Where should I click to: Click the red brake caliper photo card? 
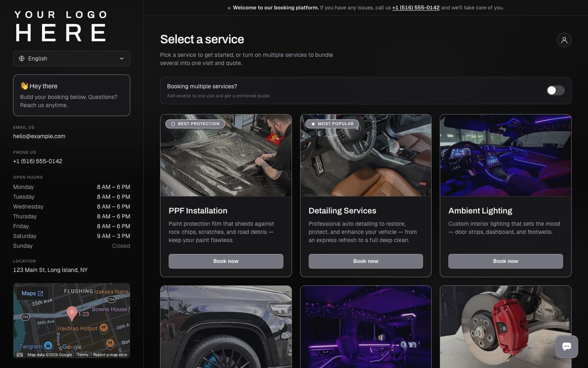pyautogui.click(x=506, y=327)
